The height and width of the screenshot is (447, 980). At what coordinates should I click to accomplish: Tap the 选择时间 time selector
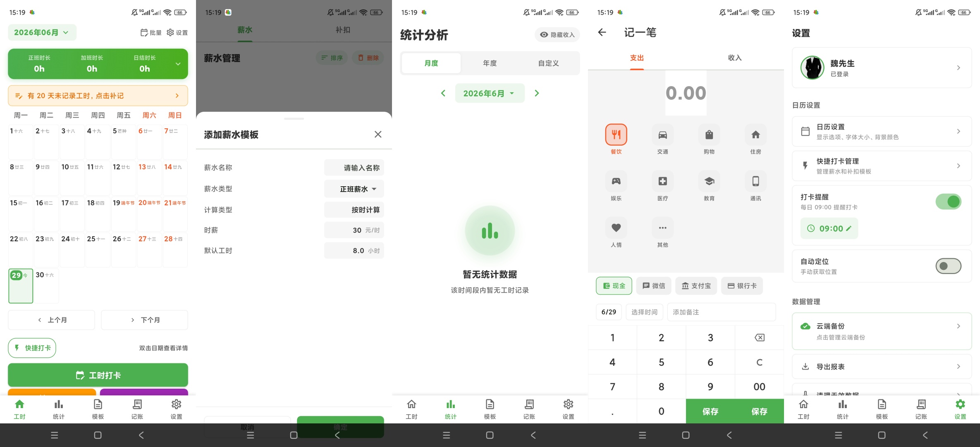pyautogui.click(x=644, y=312)
